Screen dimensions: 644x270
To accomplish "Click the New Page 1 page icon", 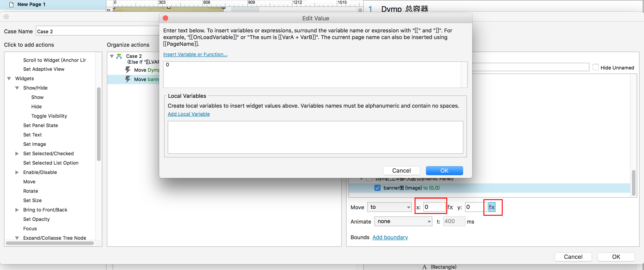I will pos(11,4).
